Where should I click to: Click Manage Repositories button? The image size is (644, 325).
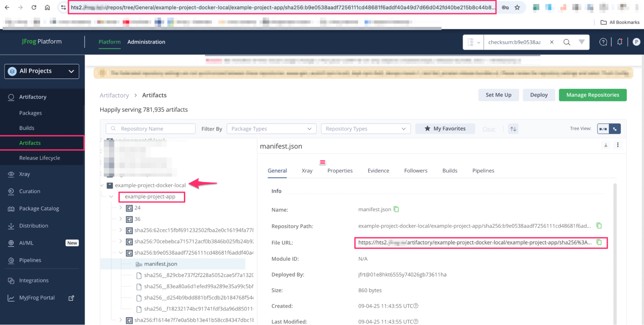click(592, 95)
